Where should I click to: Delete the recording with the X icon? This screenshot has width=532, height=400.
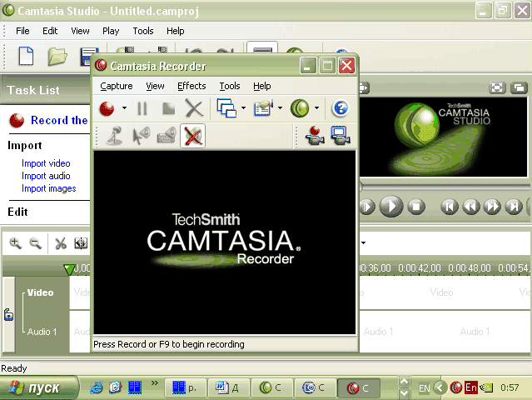[x=194, y=108]
